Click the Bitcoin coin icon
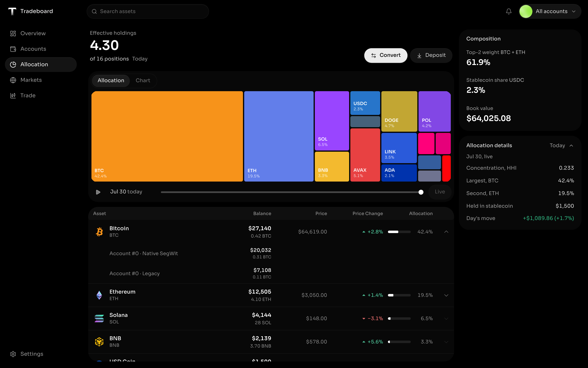 [99, 232]
